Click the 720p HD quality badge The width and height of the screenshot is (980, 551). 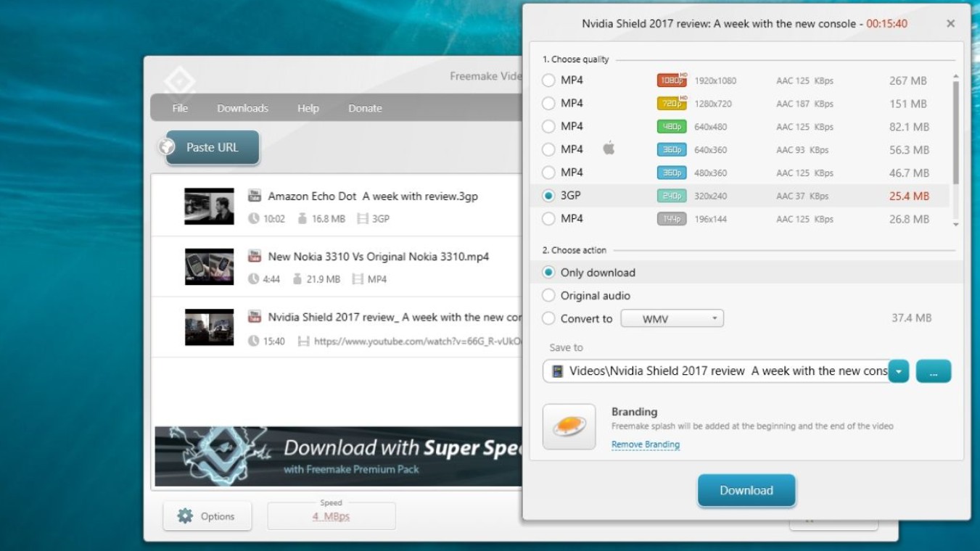[672, 104]
